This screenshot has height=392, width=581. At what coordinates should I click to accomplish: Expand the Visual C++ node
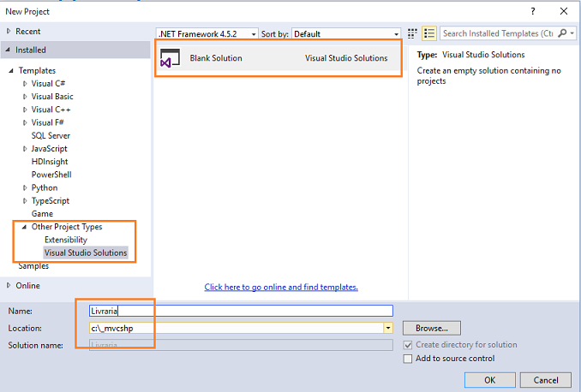point(25,110)
